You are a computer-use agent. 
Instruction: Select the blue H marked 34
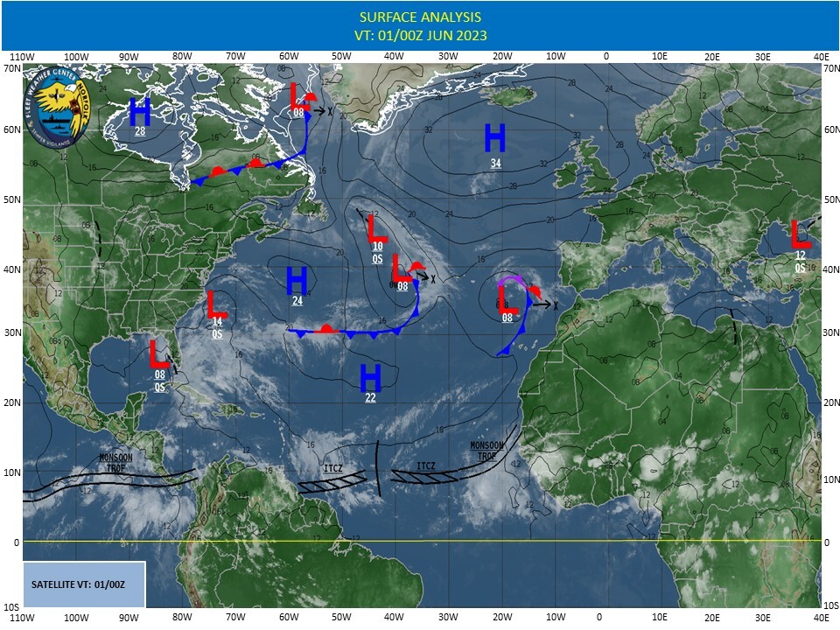point(495,138)
